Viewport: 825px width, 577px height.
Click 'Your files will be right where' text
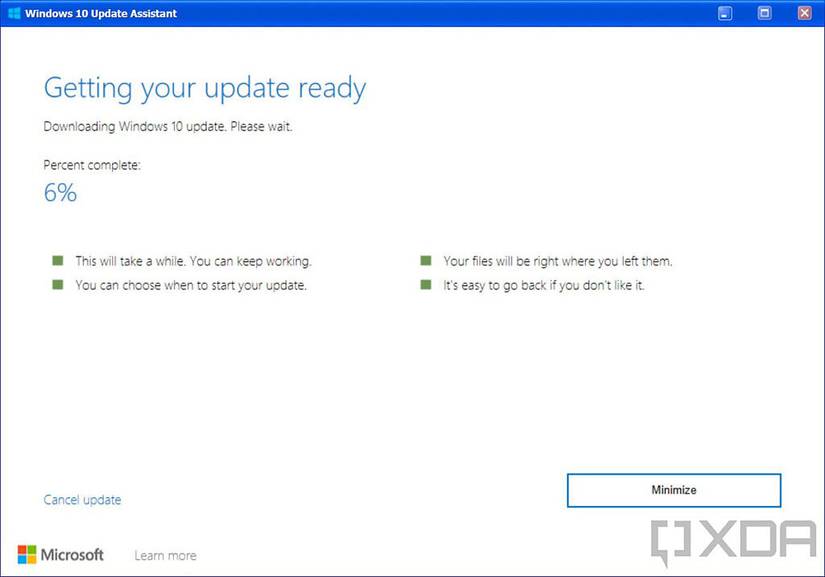558,261
